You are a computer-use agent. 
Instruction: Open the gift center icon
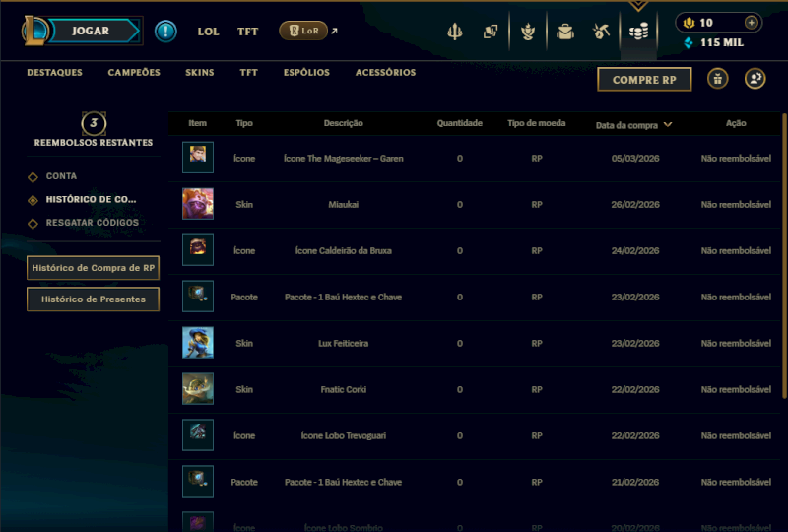tap(718, 79)
